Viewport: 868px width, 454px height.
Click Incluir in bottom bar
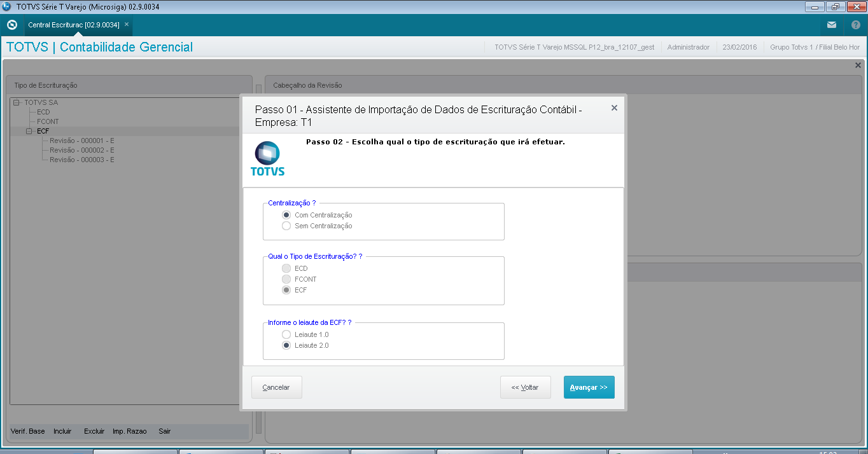pos(62,431)
